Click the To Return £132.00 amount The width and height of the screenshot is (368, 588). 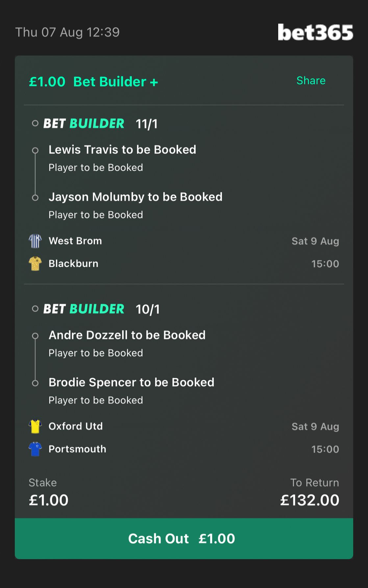[x=309, y=500]
